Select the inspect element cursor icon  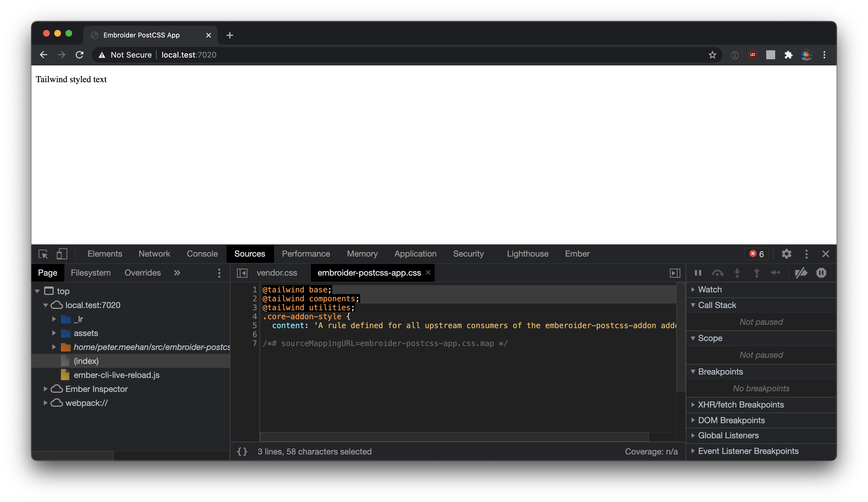43,254
